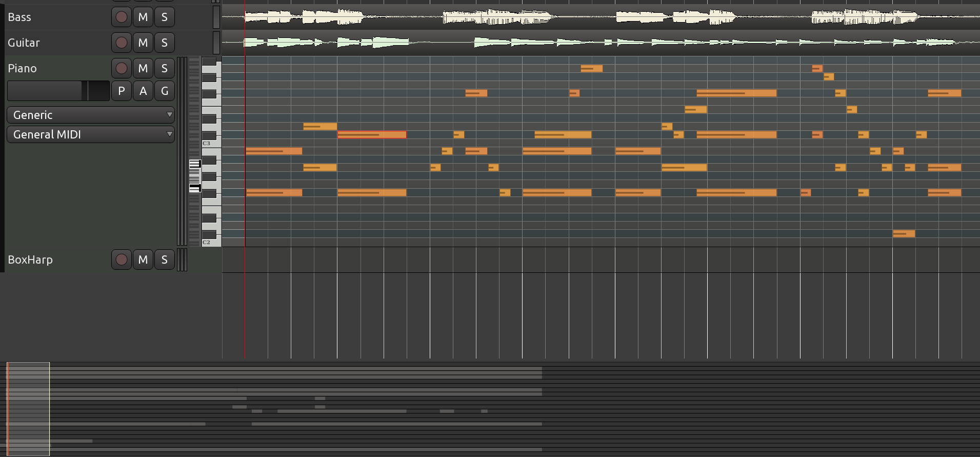Open the Piano automation (A) button

pos(143,91)
